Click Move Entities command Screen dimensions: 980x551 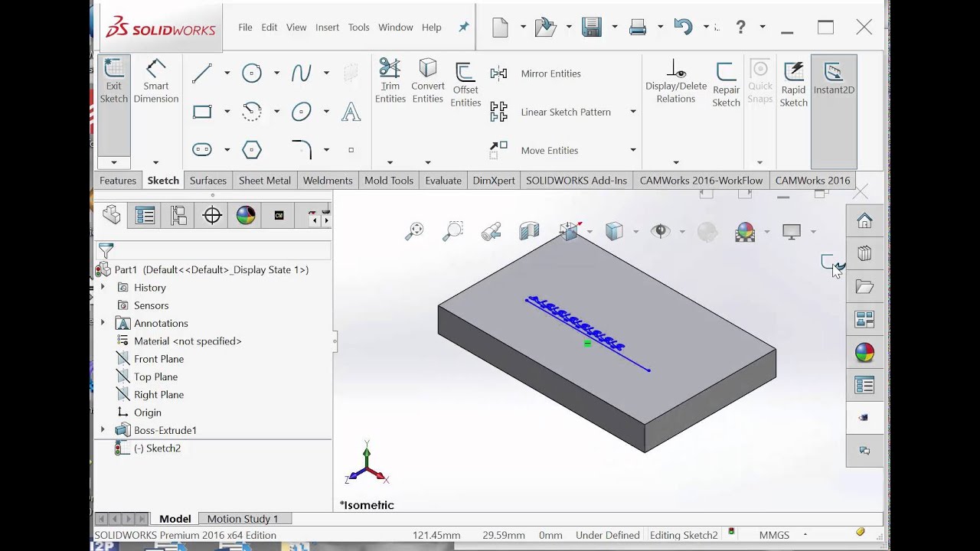coord(534,150)
